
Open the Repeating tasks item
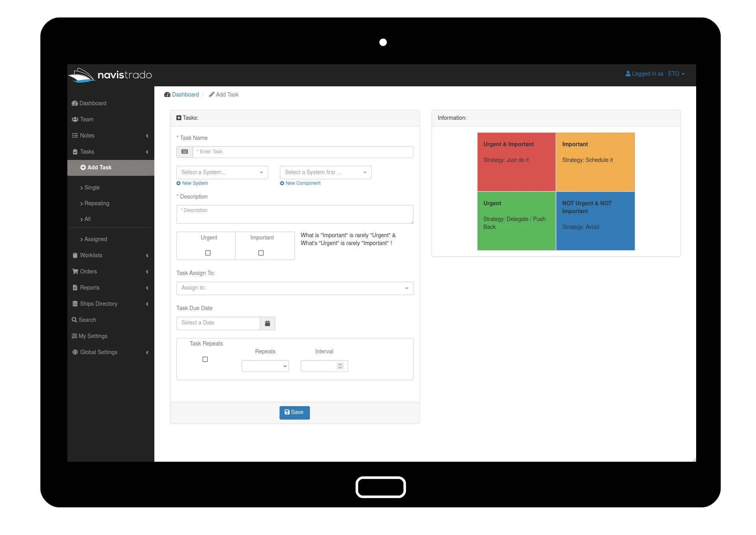pyautogui.click(x=95, y=203)
